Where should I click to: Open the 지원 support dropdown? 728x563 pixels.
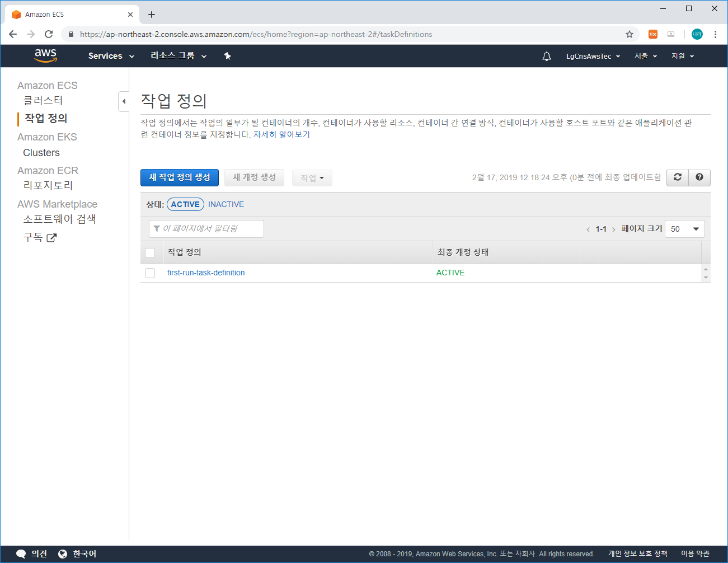(x=683, y=57)
